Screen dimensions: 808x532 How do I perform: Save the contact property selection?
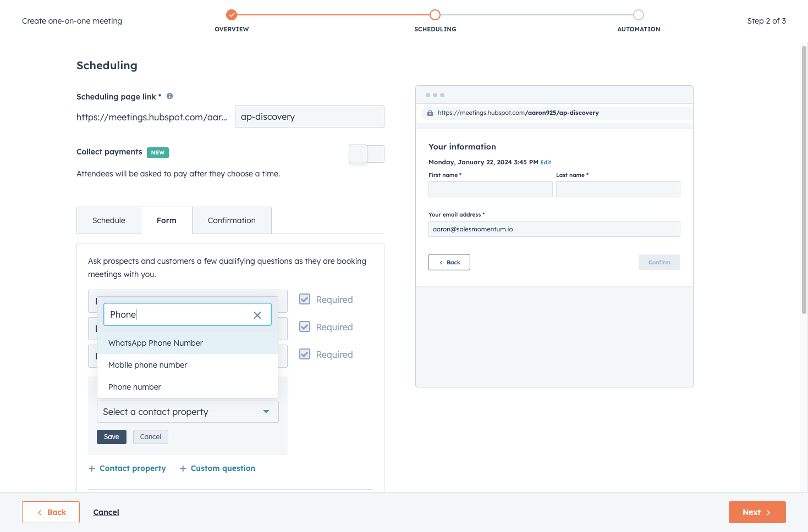(112, 437)
